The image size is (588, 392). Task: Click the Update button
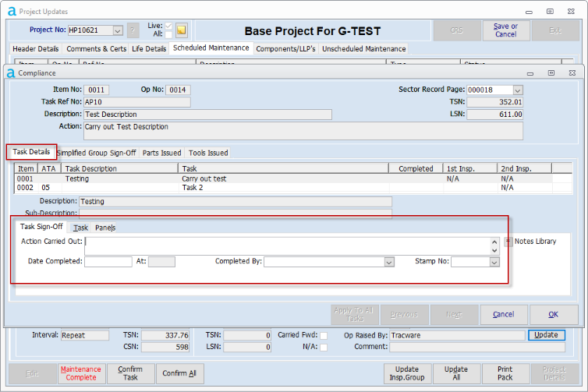[546, 335]
